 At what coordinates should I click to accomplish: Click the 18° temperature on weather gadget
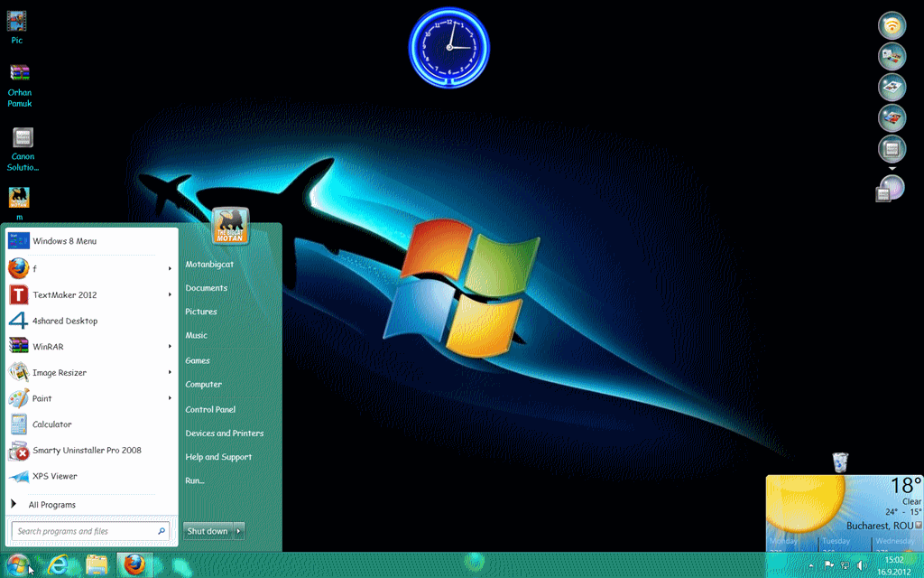[x=906, y=485]
